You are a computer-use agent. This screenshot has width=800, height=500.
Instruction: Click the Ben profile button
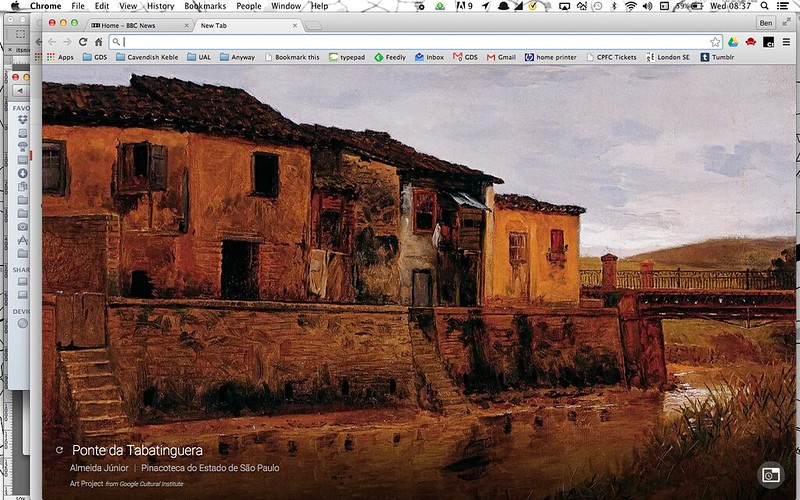(766, 22)
